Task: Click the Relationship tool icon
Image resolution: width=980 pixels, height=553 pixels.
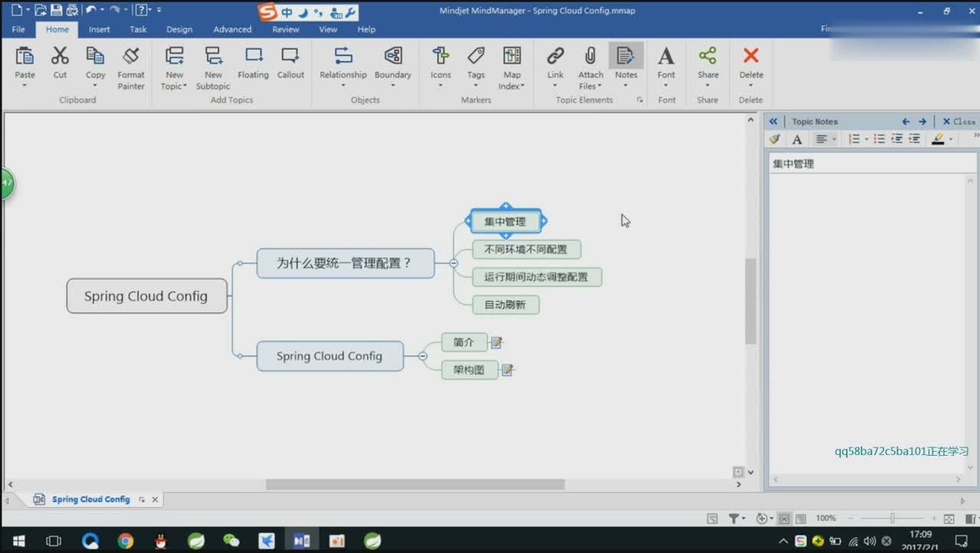Action: pyautogui.click(x=343, y=56)
